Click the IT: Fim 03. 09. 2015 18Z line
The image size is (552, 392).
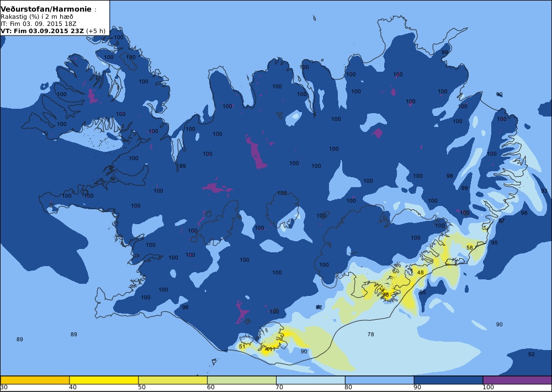coord(39,24)
